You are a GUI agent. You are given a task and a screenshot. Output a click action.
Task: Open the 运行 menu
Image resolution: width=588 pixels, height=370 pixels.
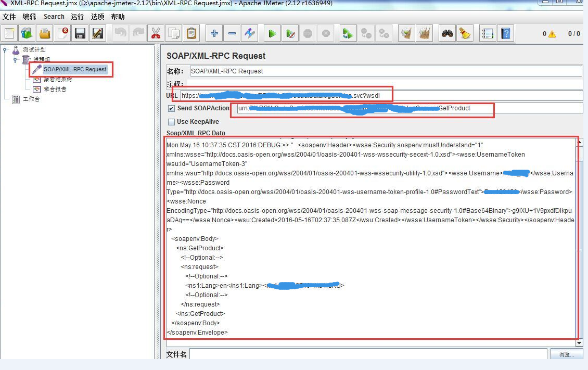[77, 17]
